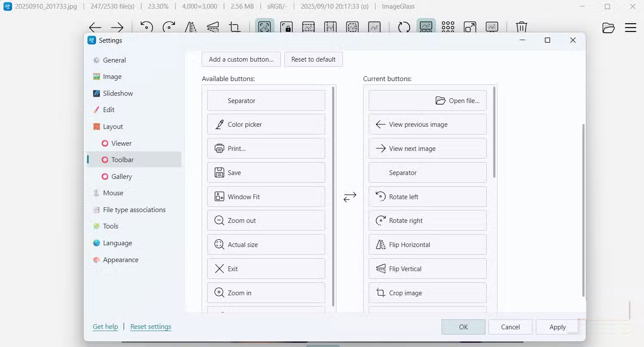Click Add a custom button

coord(241,59)
